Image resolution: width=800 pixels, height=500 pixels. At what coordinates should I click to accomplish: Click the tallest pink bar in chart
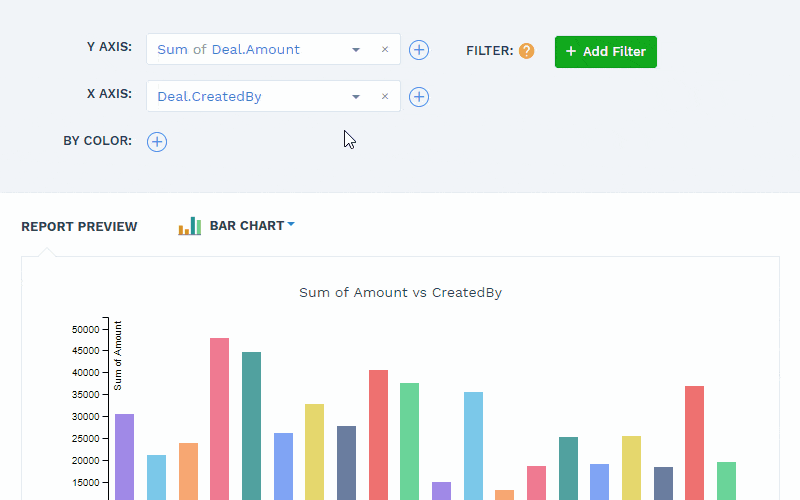click(219, 418)
